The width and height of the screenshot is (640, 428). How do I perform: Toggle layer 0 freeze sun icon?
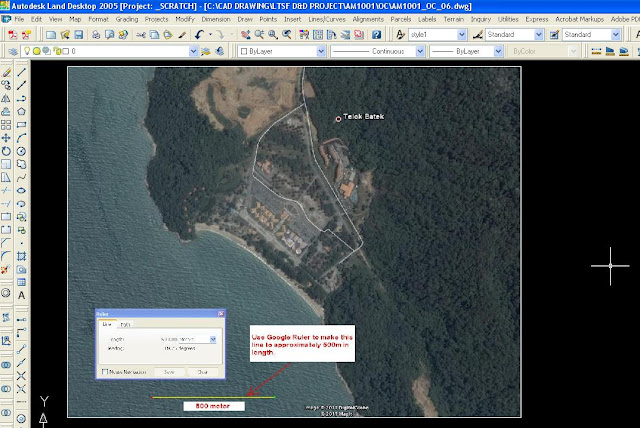(x=37, y=51)
